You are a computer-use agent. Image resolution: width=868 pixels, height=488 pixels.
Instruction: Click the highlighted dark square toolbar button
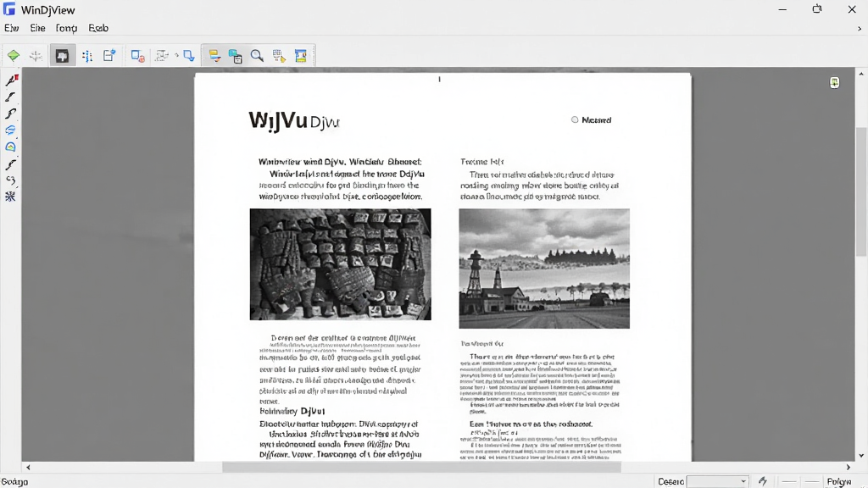click(x=62, y=55)
